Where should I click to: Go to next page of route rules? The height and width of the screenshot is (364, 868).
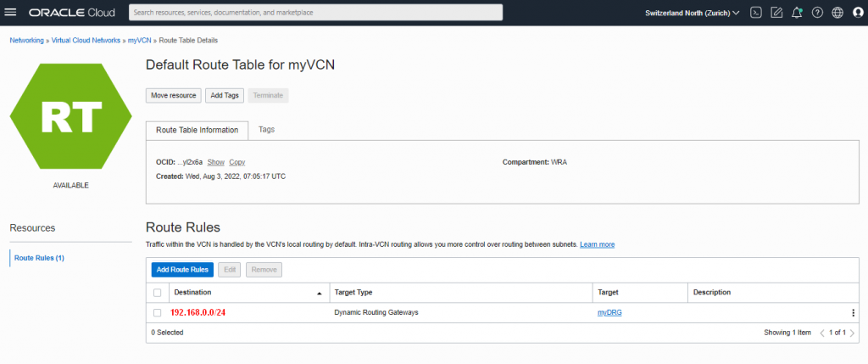point(852,333)
